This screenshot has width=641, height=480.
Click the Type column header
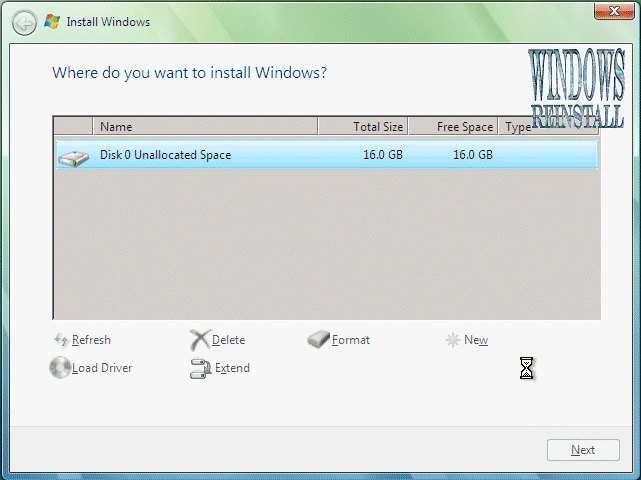point(518,127)
